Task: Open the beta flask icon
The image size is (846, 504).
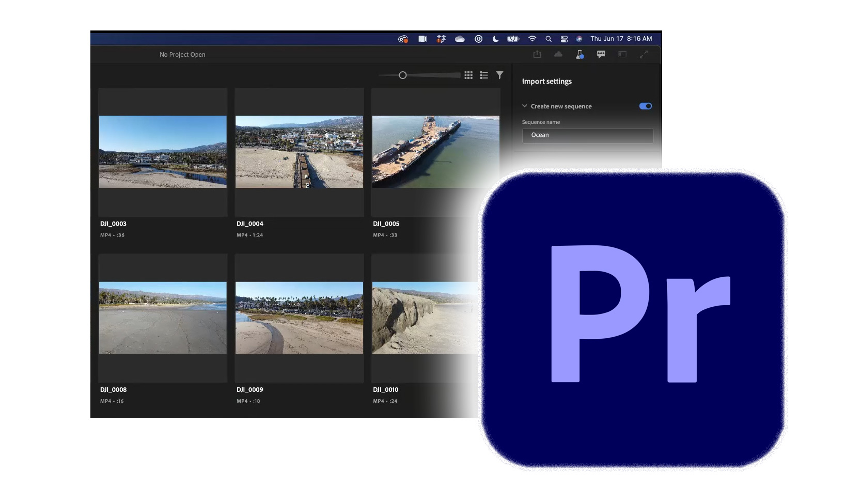Action: 579,54
